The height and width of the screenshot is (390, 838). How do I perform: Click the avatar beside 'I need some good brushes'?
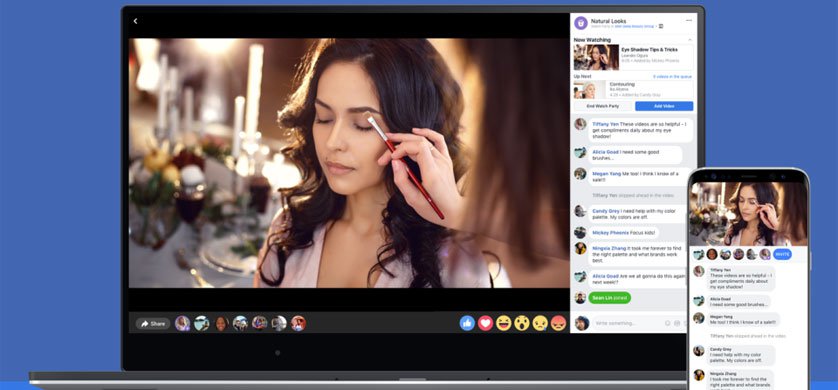click(x=580, y=152)
